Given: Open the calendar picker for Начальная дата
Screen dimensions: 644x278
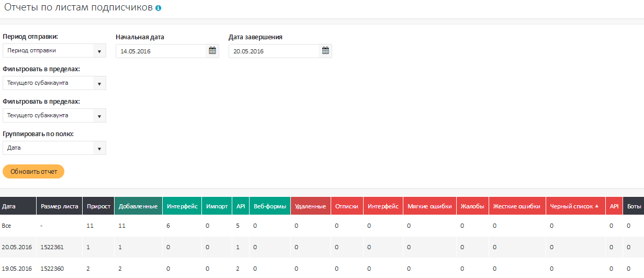Looking at the screenshot, I should click(212, 51).
